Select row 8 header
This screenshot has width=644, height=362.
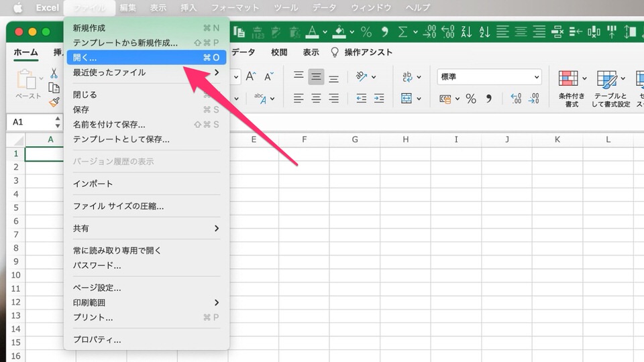pyautogui.click(x=16, y=248)
